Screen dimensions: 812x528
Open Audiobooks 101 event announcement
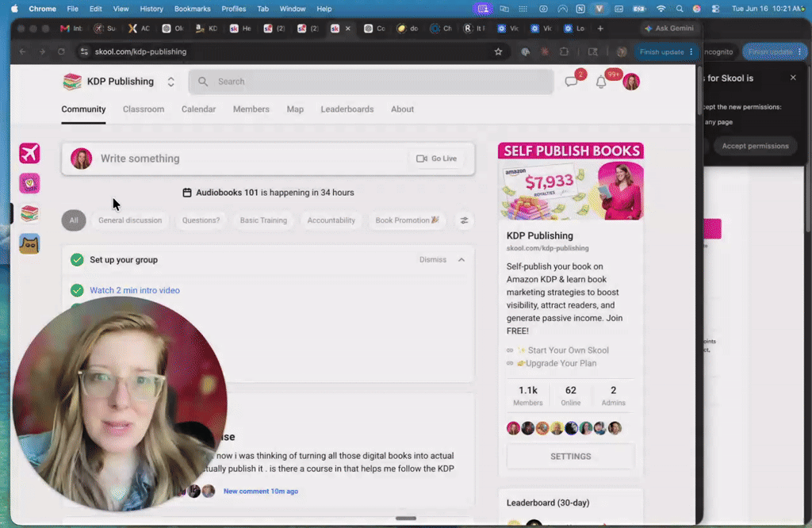coord(268,193)
